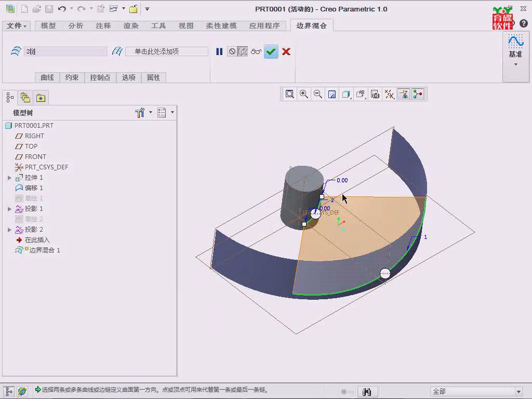Expand the 投影 2 tree node

[9, 230]
